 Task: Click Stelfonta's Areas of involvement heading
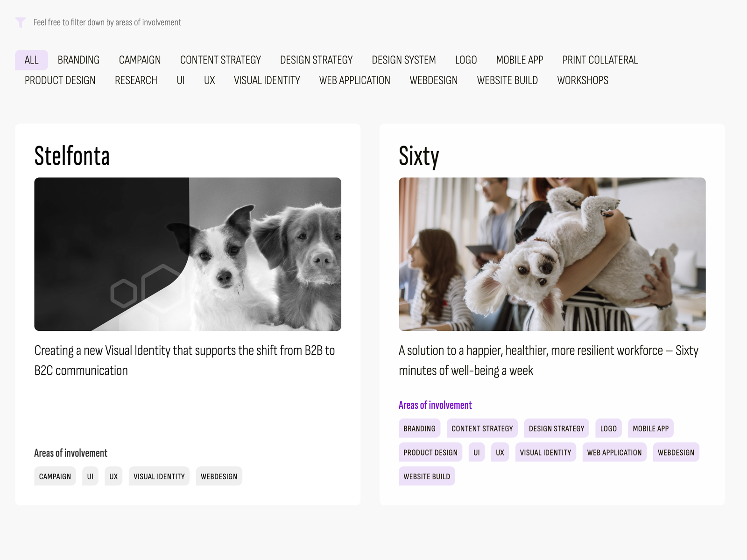pos(70,453)
